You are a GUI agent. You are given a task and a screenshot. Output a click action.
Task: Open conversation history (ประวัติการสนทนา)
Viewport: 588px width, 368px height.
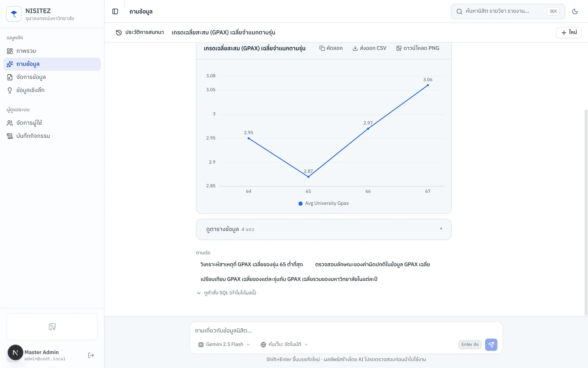click(x=140, y=32)
